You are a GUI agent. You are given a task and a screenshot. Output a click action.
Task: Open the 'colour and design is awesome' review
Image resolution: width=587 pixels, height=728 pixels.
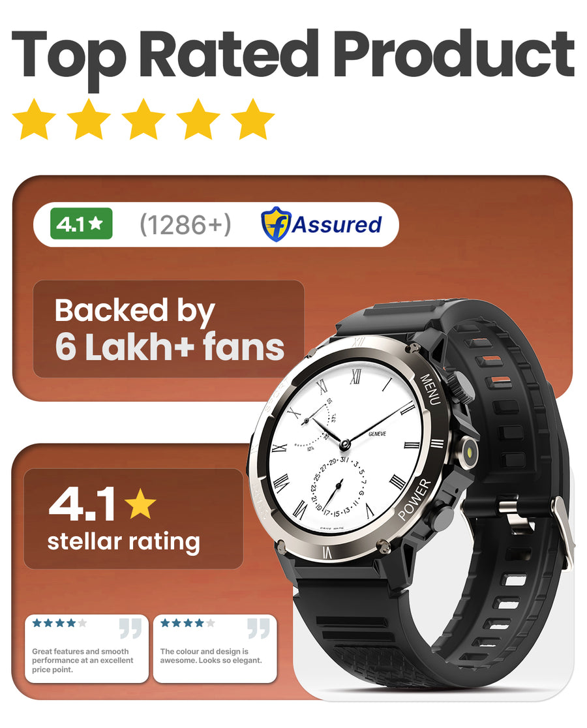pyautogui.click(x=215, y=649)
